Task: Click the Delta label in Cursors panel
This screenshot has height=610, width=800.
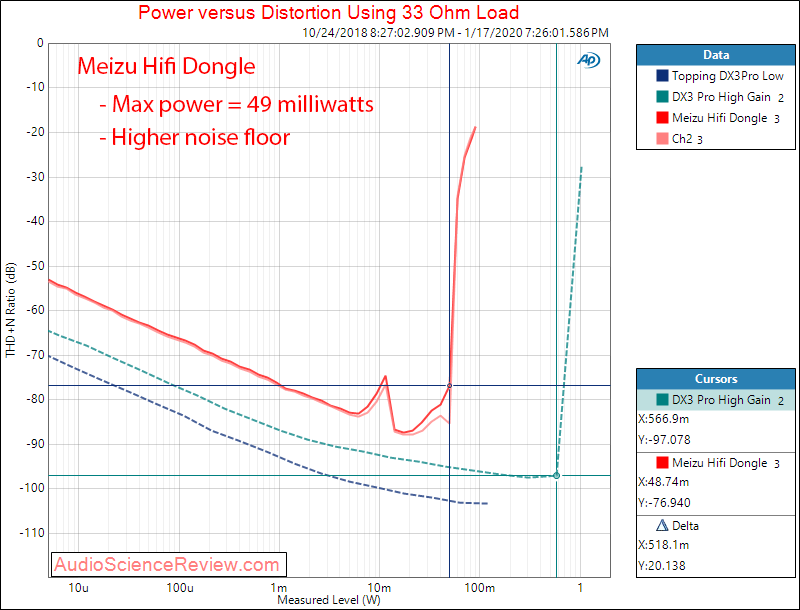Action: point(685,526)
